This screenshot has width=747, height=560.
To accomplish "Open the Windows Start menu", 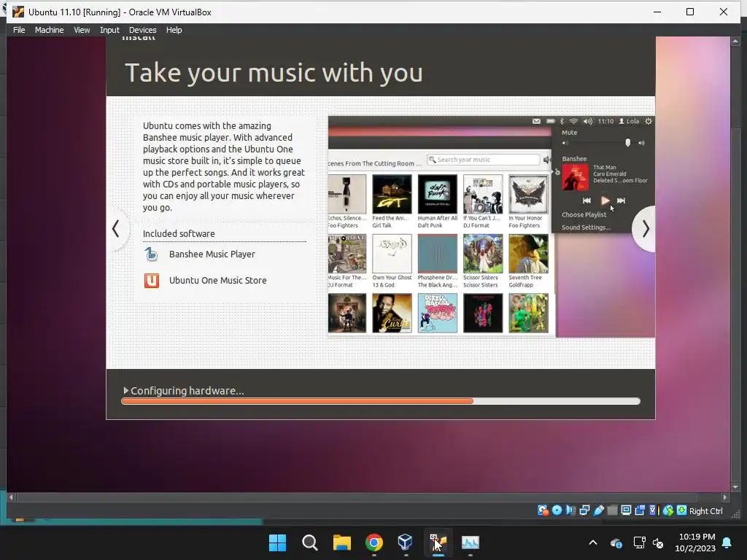I will coord(277,542).
